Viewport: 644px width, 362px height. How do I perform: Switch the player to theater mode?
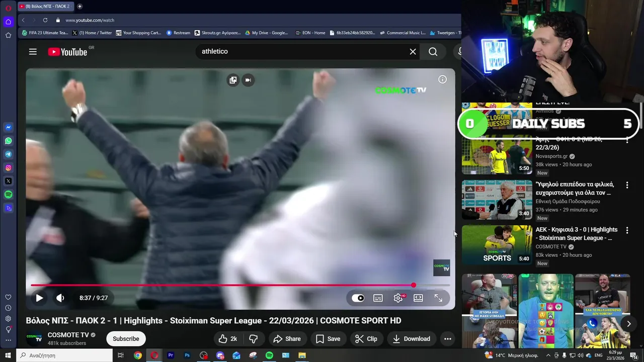point(418,298)
